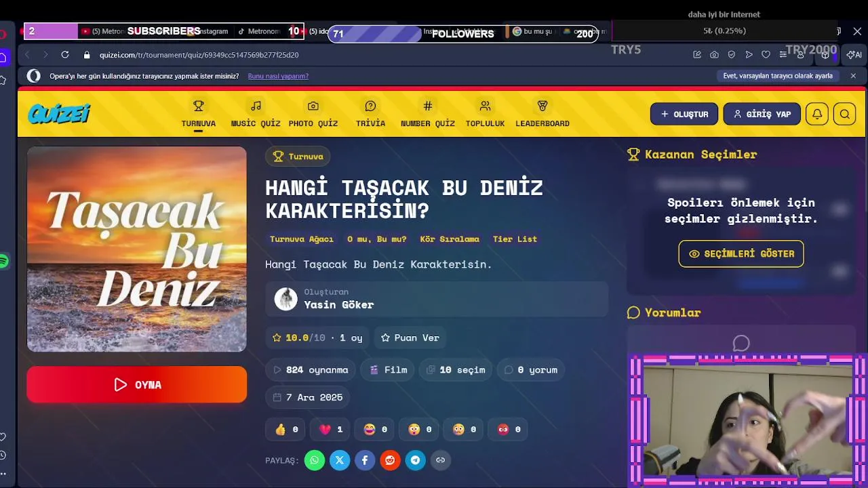This screenshot has width=868, height=488.
Task: Click the Giriş Yap login button
Action: (x=762, y=114)
